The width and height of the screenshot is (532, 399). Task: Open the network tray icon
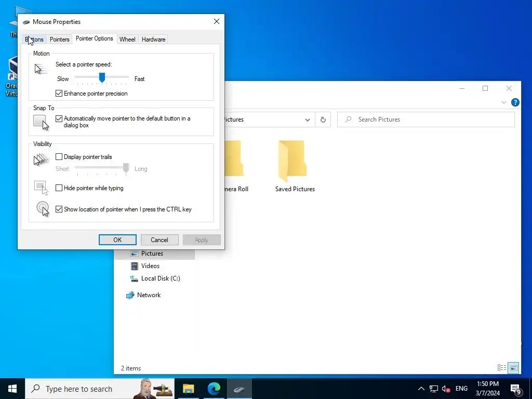tap(434, 389)
